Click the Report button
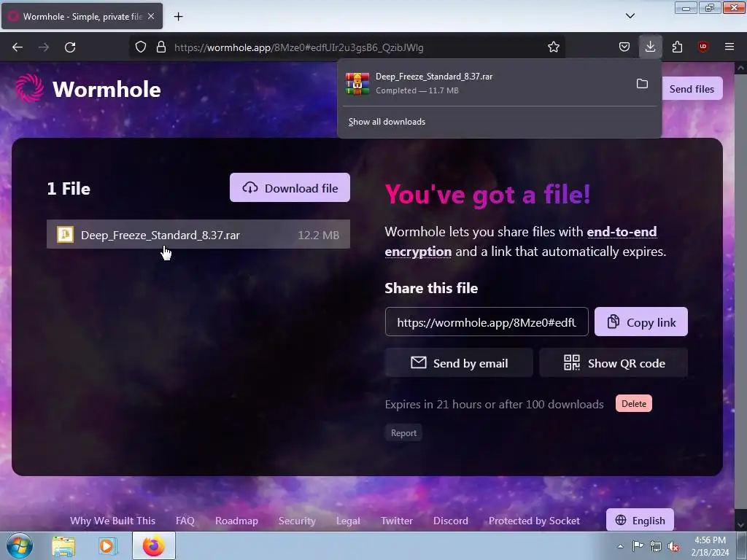The image size is (747, 560). 403,433
